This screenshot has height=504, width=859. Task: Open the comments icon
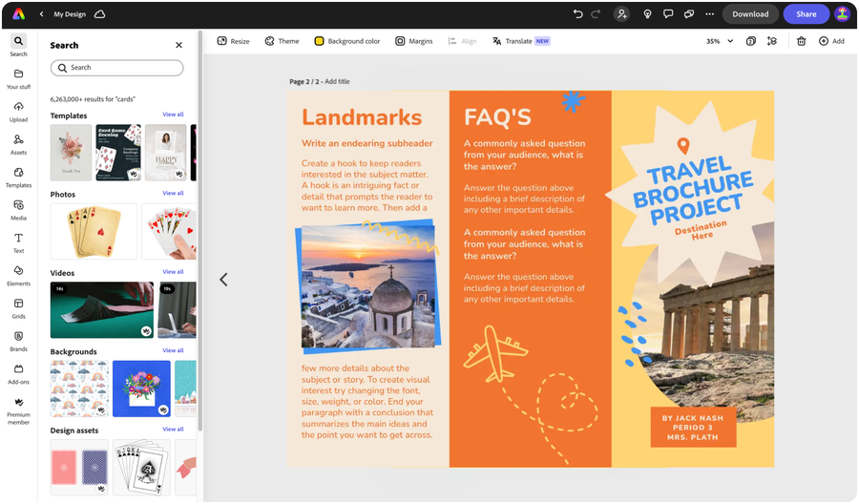668,14
